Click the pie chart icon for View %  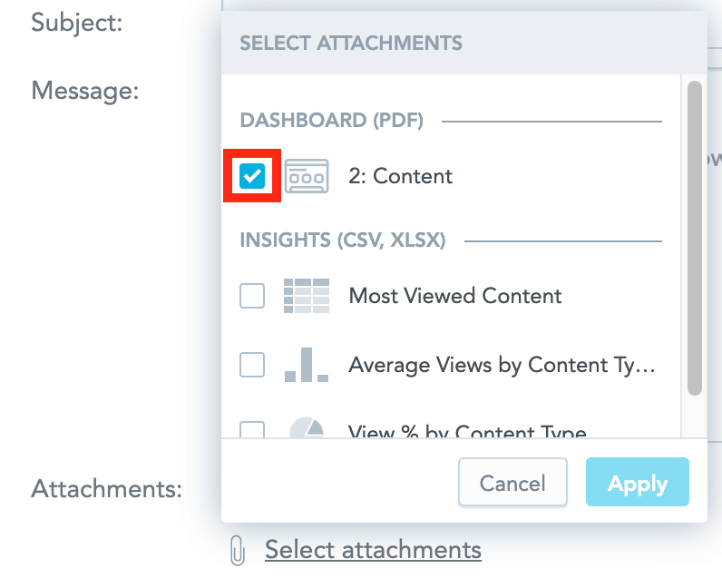[307, 430]
